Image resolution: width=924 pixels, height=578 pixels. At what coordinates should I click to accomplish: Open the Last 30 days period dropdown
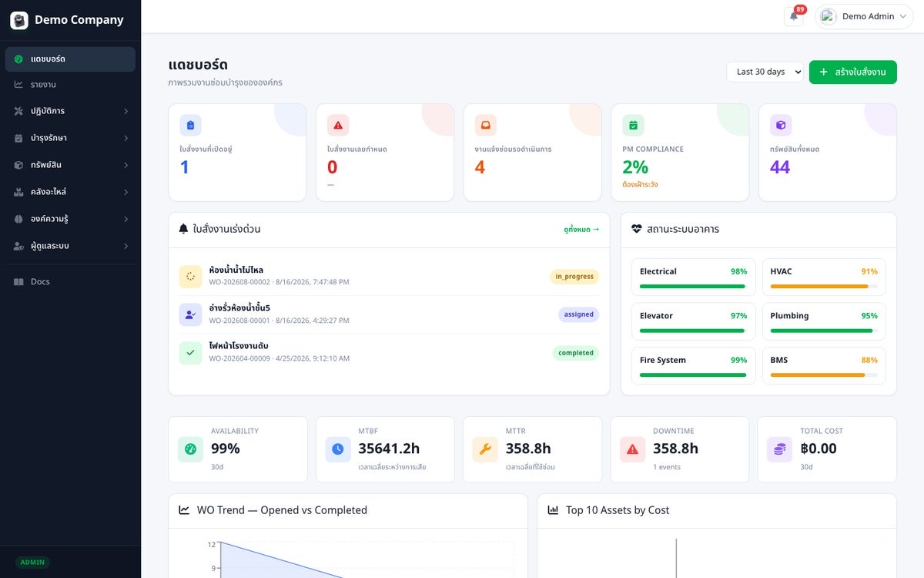click(765, 72)
